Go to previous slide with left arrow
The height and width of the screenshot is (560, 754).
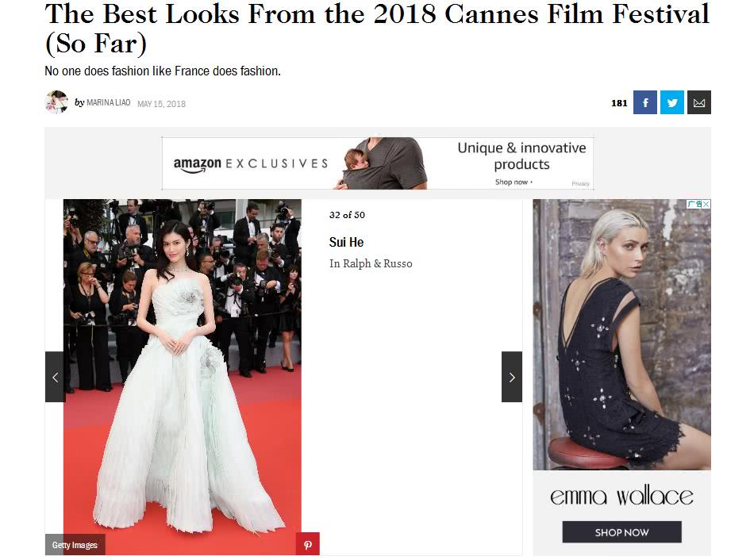coord(55,377)
